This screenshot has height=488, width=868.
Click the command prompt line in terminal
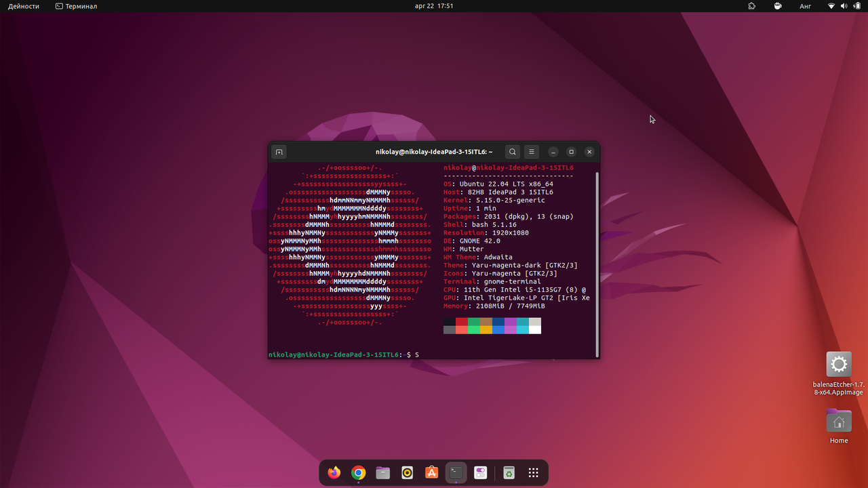click(x=344, y=355)
